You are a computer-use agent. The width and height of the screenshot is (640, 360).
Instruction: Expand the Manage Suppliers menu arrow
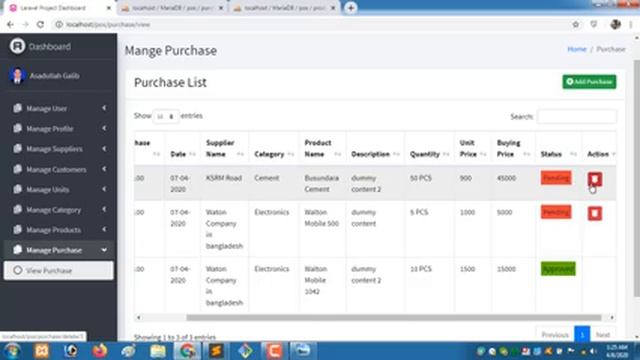pos(104,149)
